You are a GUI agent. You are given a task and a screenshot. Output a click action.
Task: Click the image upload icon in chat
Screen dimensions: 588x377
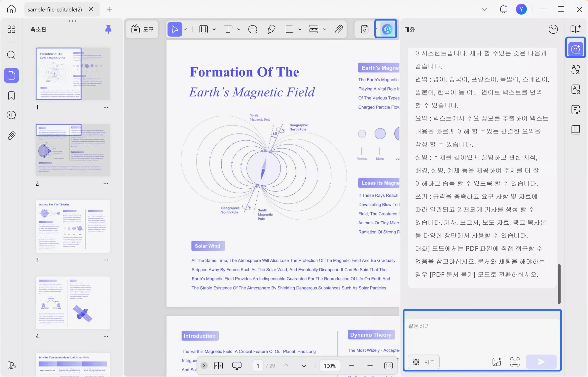[x=497, y=362]
